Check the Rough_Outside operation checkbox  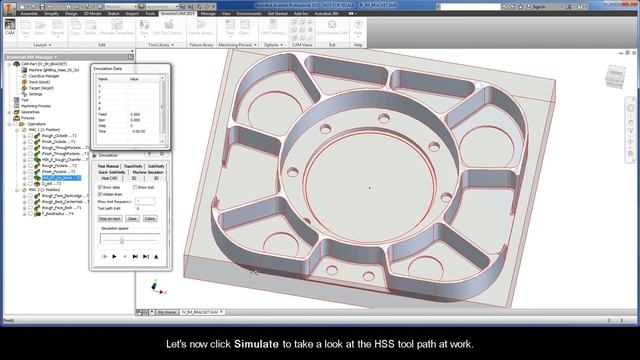point(31,136)
